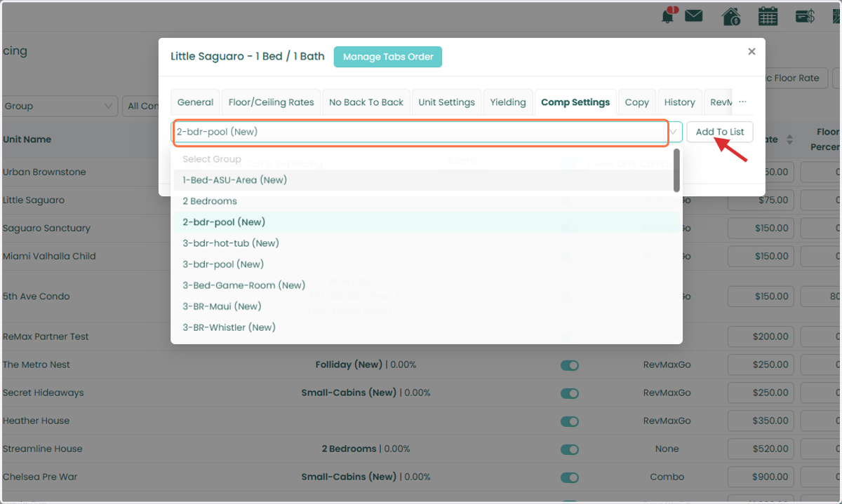Toggle Streamline House switch
842x504 pixels.
(x=570, y=449)
